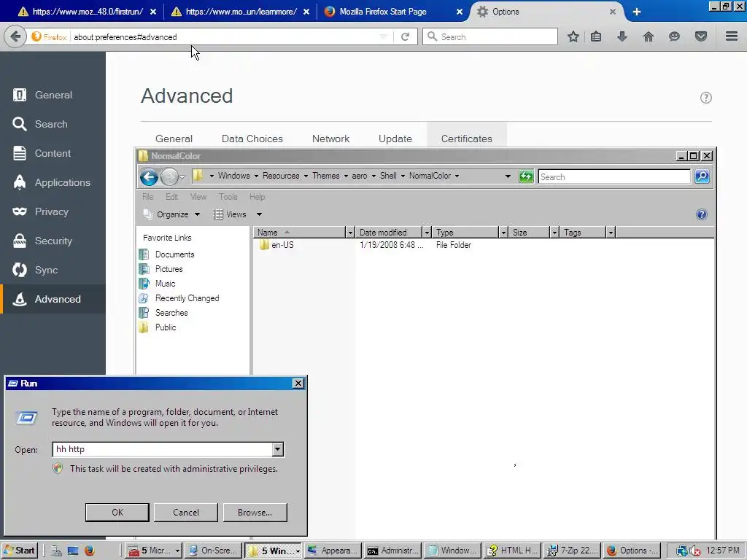Open Music in Favorite Links
The width and height of the screenshot is (747, 560).
[x=165, y=284]
